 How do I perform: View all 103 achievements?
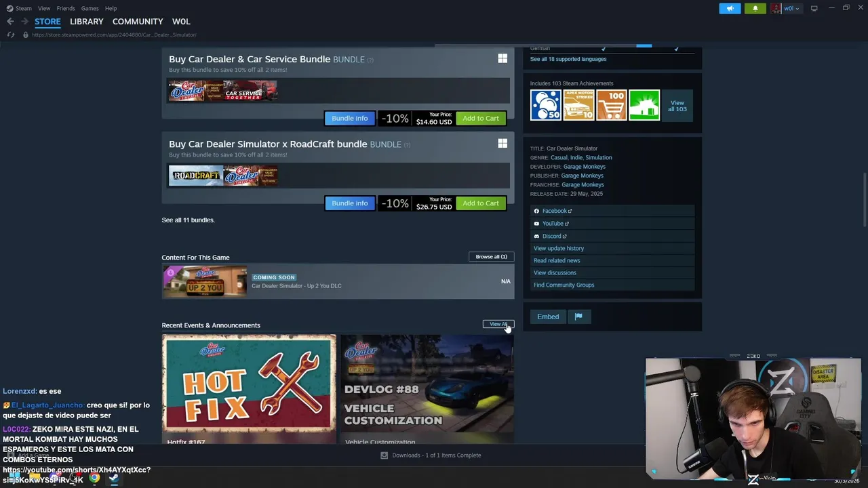[677, 106]
